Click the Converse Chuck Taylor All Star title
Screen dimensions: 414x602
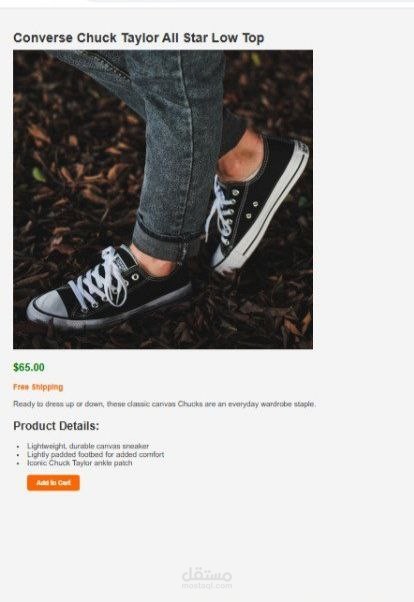click(x=139, y=38)
